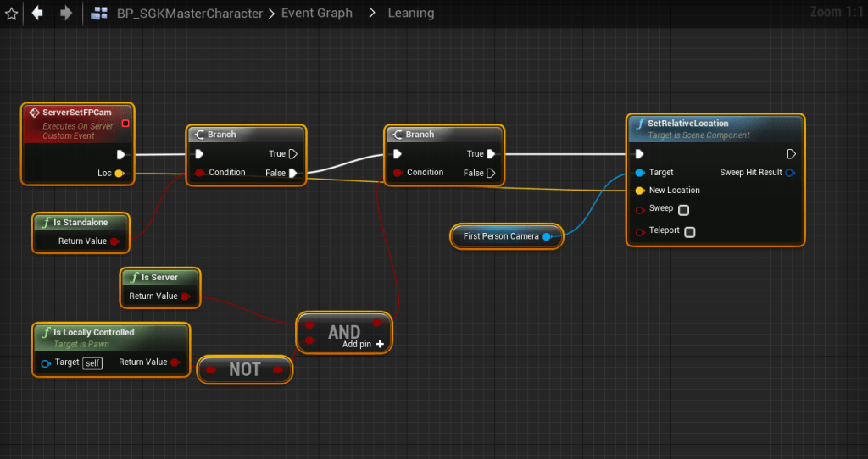Enable the Sweep checkbox
The width and height of the screenshot is (868, 459).
point(683,210)
